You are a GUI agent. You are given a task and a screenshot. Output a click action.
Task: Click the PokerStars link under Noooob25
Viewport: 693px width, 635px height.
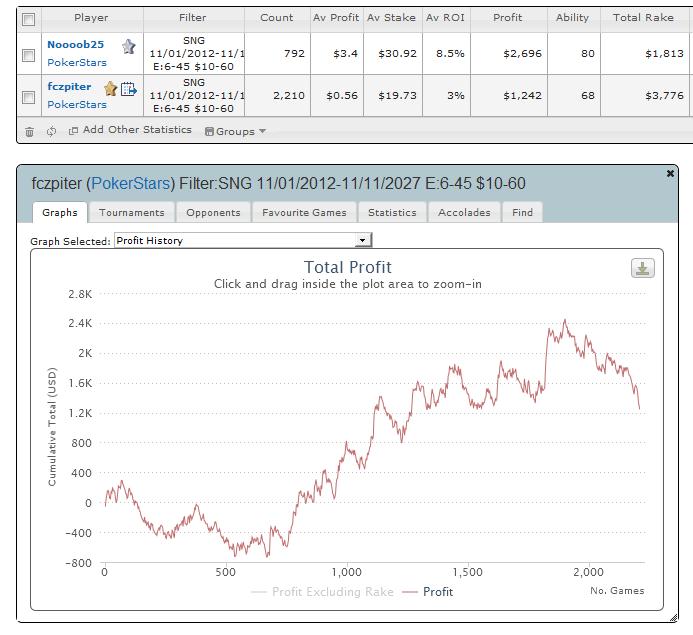[x=77, y=63]
